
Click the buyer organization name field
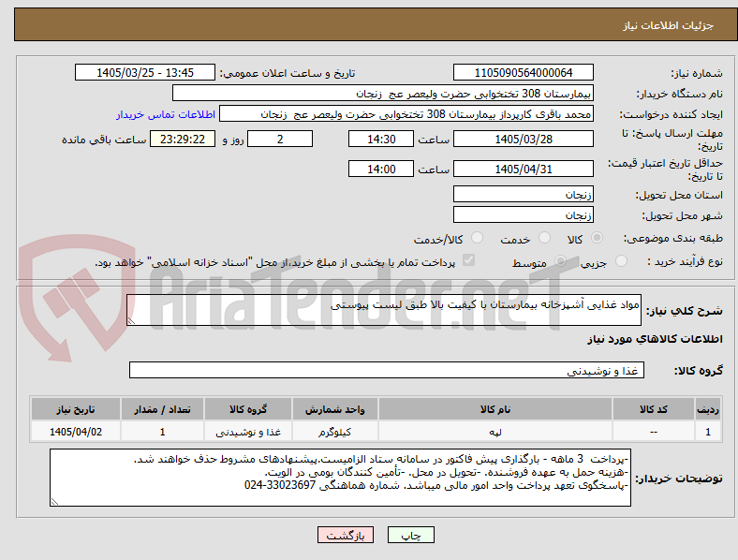pyautogui.click(x=383, y=93)
